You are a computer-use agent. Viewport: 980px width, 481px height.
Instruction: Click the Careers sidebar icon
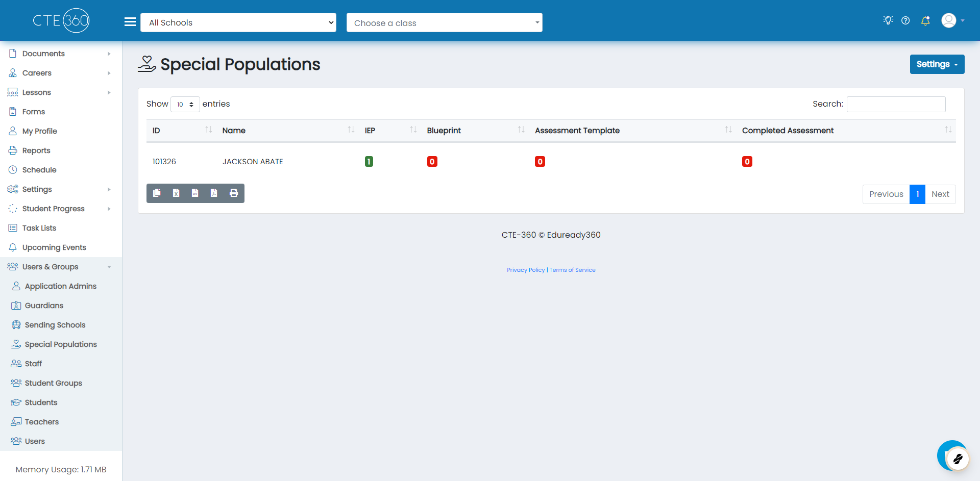(13, 73)
